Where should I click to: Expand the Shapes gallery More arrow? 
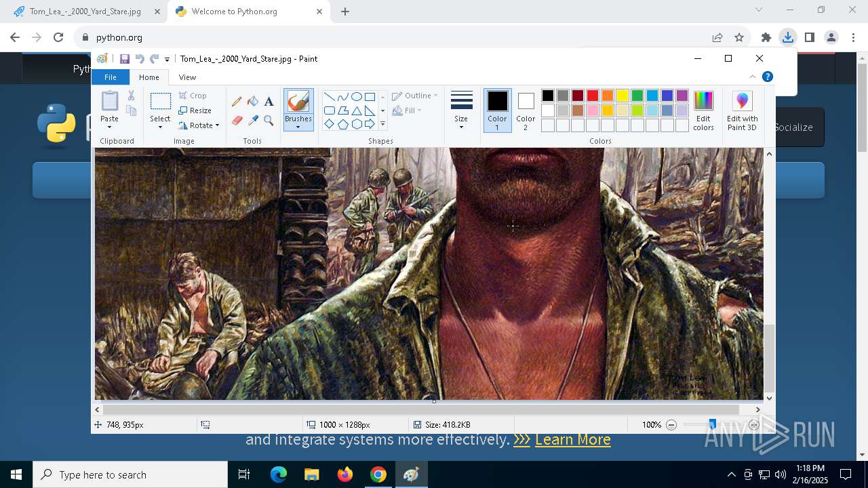pyautogui.click(x=382, y=124)
